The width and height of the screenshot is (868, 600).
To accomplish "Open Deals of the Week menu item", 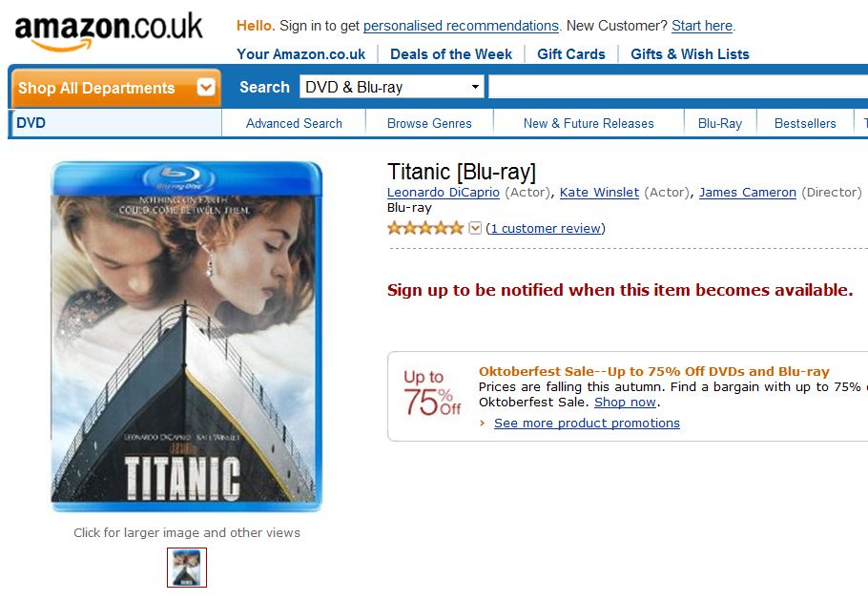I will 451,54.
